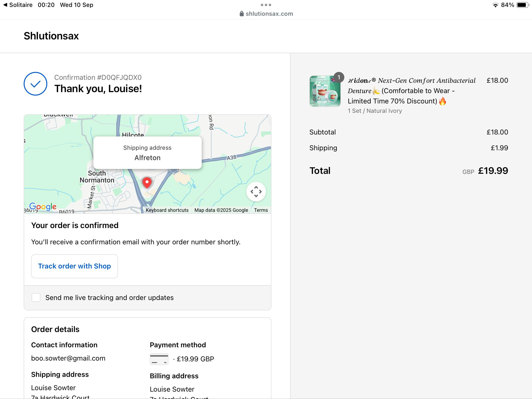This screenshot has width=532, height=399.
Task: Open map Keyboard shortcuts
Action: pyautogui.click(x=167, y=210)
